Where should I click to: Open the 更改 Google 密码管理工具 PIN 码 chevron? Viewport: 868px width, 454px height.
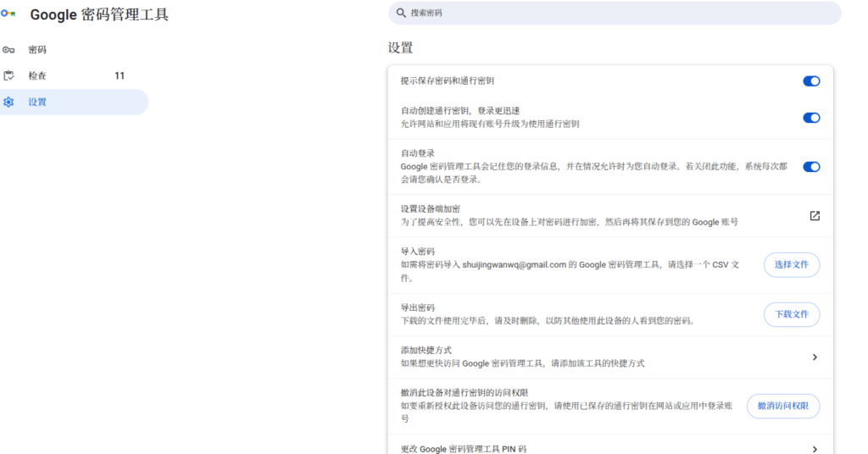815,448
